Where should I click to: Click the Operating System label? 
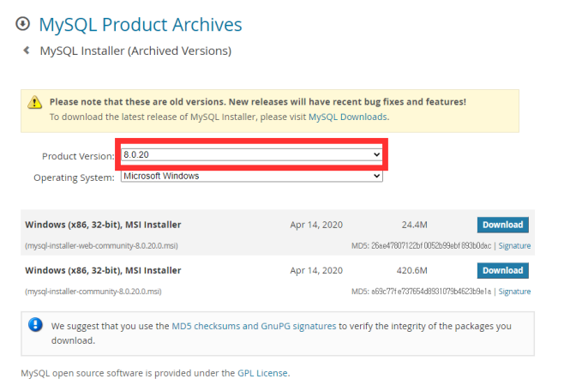click(74, 177)
